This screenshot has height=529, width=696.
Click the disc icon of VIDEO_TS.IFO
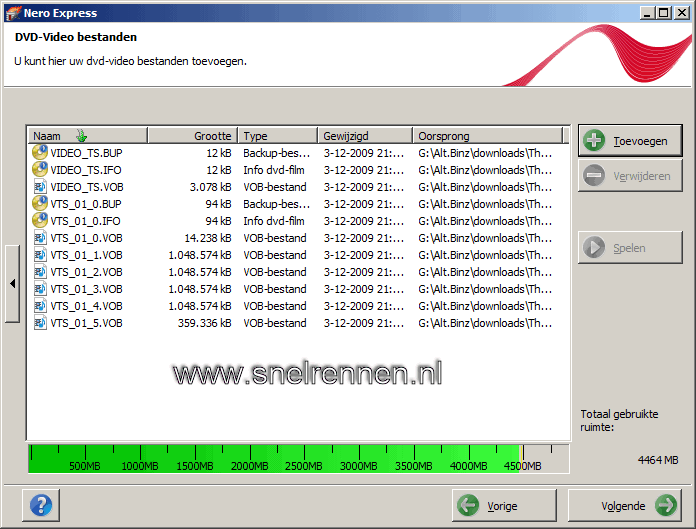(40, 170)
